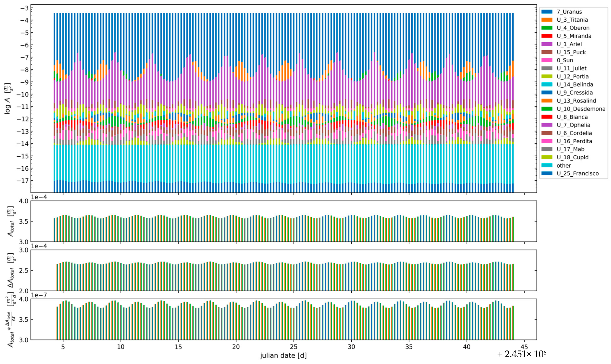Click the U_7_Ophelia legend color swatch
The image size is (611, 364).
coord(547,125)
